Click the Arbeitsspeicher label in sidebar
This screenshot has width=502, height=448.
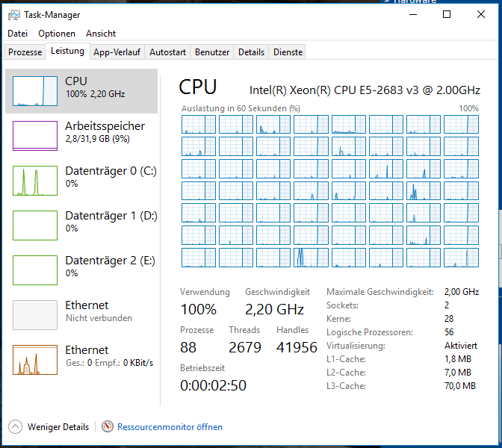point(105,126)
